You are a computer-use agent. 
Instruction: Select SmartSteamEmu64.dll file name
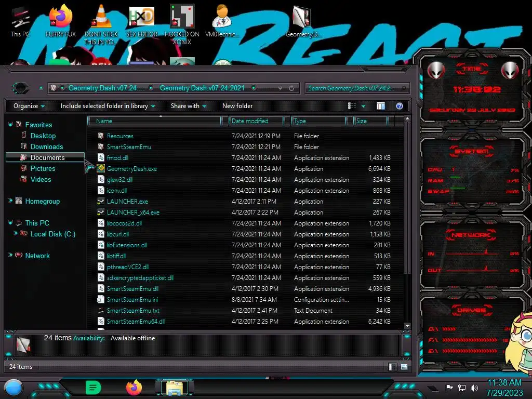pos(136,321)
